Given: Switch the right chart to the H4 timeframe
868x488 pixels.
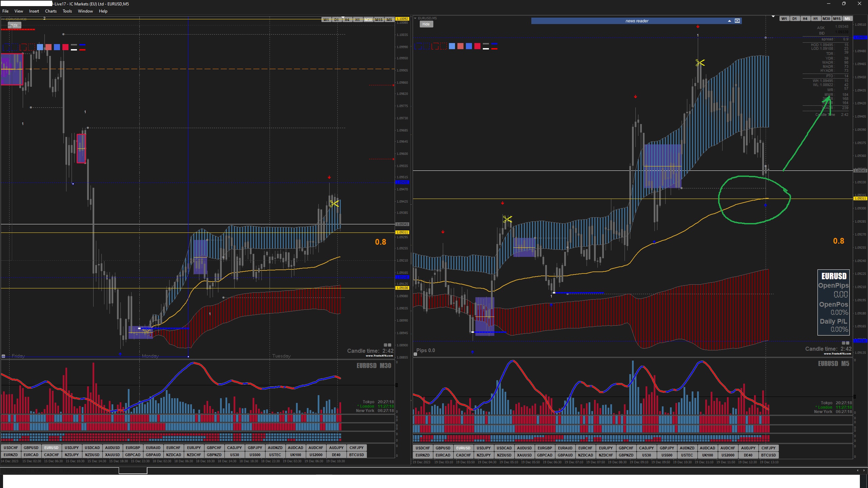Looking at the screenshot, I should coord(805,19).
